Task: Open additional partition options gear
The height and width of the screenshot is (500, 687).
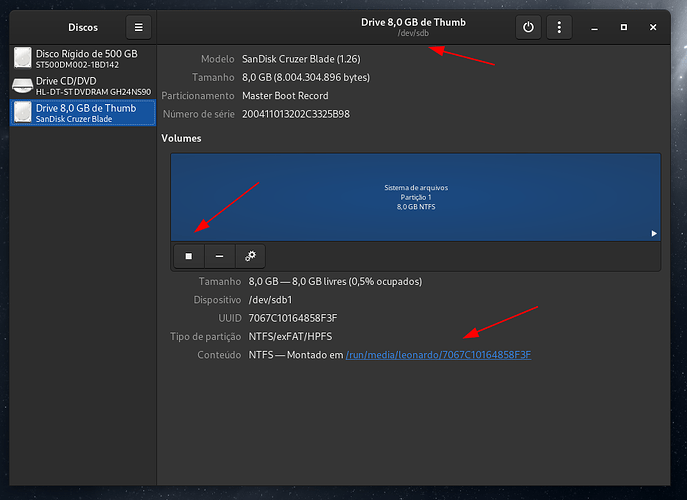Action: point(250,256)
